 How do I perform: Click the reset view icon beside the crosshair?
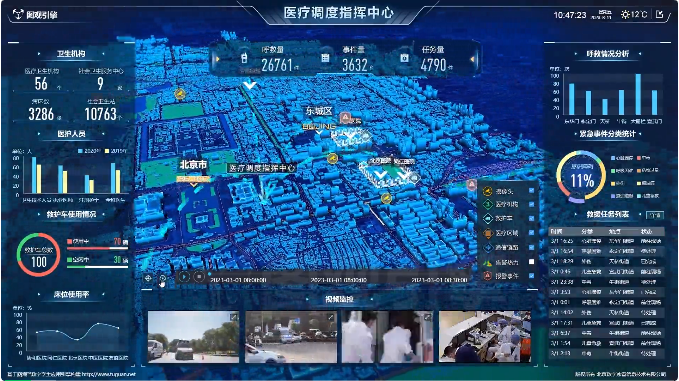click(x=162, y=278)
